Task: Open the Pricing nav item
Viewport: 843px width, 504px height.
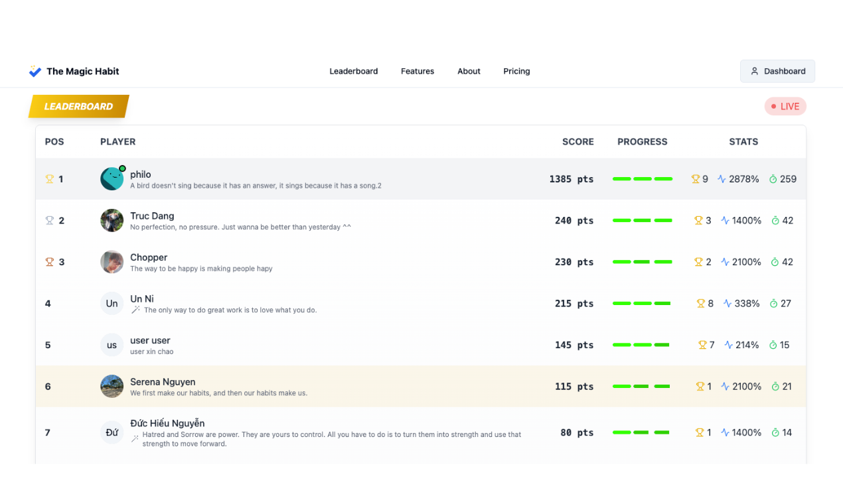Action: tap(516, 71)
